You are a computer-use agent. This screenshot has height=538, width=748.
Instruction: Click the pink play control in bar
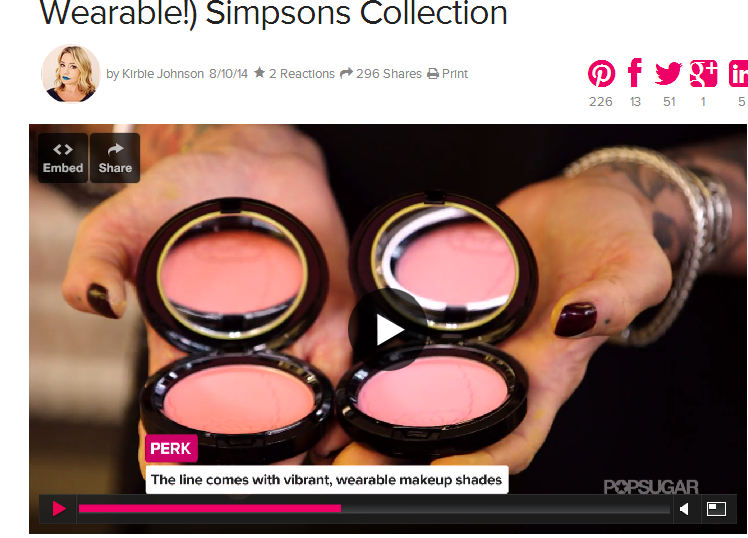(58, 508)
